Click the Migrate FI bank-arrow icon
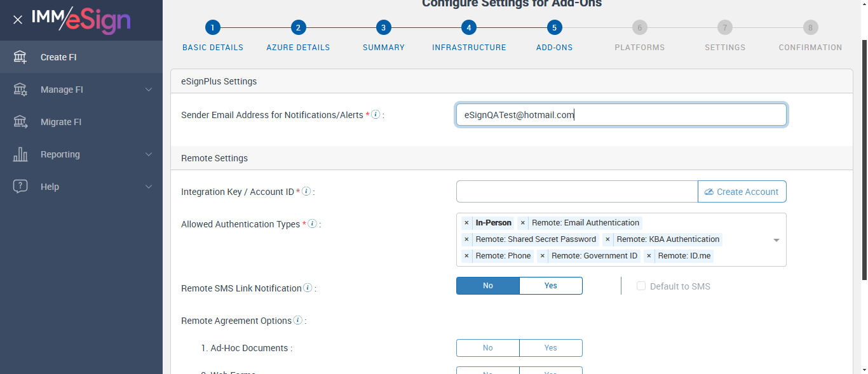The image size is (868, 374). (x=20, y=122)
